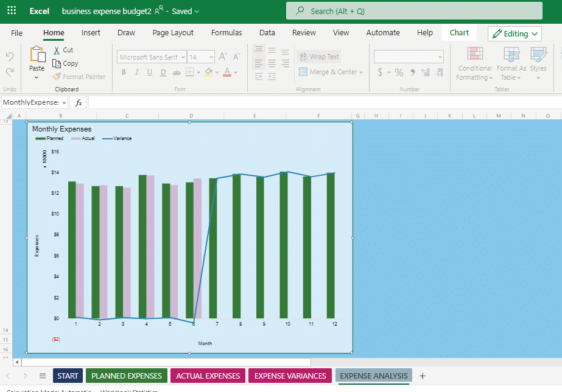562x392 pixels.
Task: Toggle Bold formatting
Action: pyautogui.click(x=124, y=72)
